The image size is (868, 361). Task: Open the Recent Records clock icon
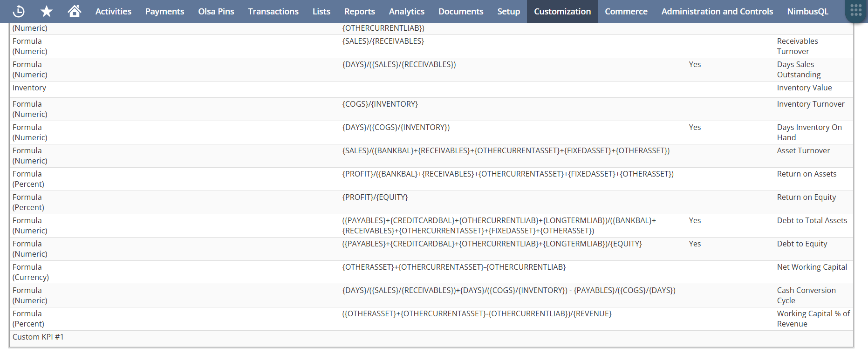19,11
